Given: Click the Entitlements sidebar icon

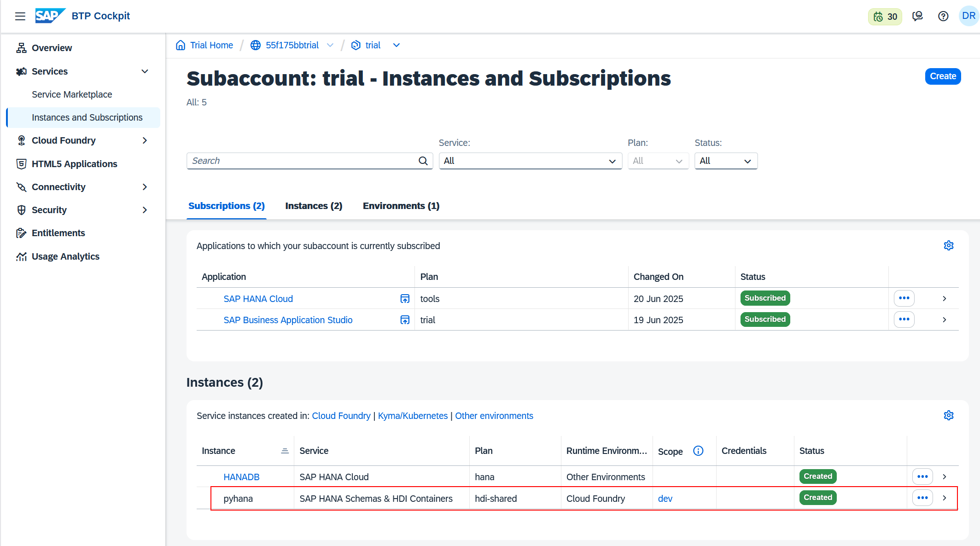Looking at the screenshot, I should pos(21,233).
